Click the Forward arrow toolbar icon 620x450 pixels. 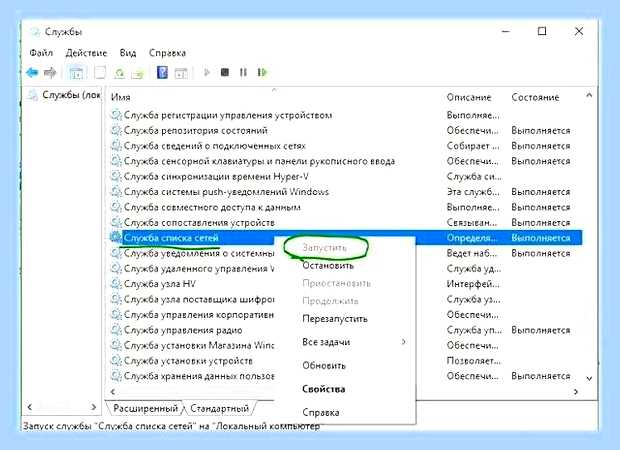point(50,72)
